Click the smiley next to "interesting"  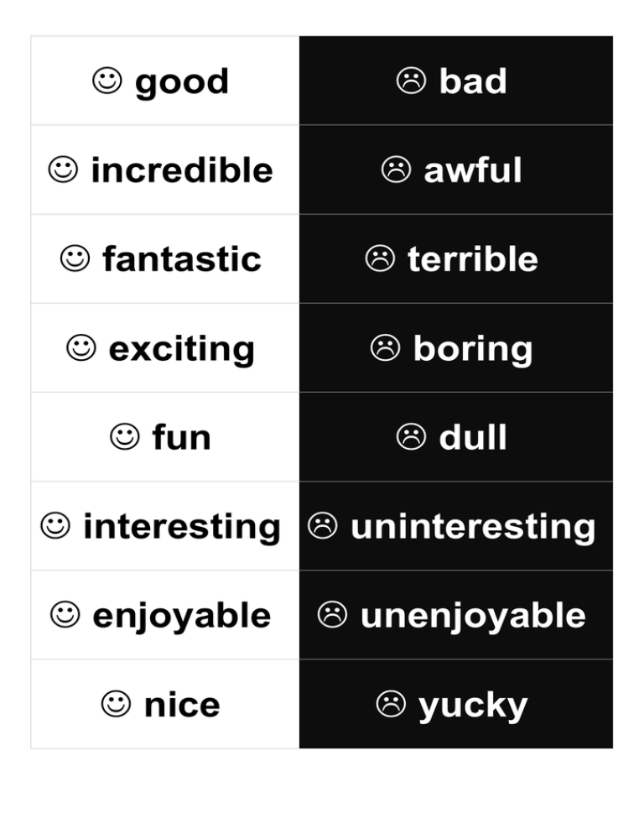coord(55,526)
